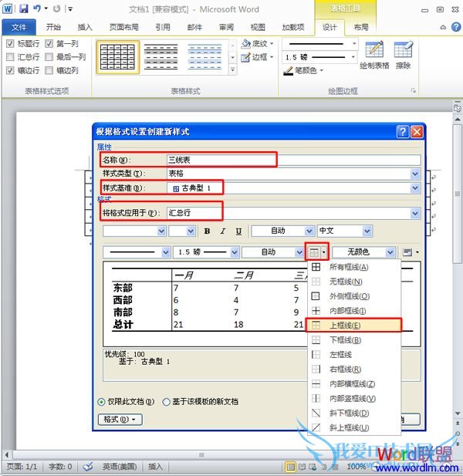Open the Page Layout ribbon tab

[x=124, y=27]
